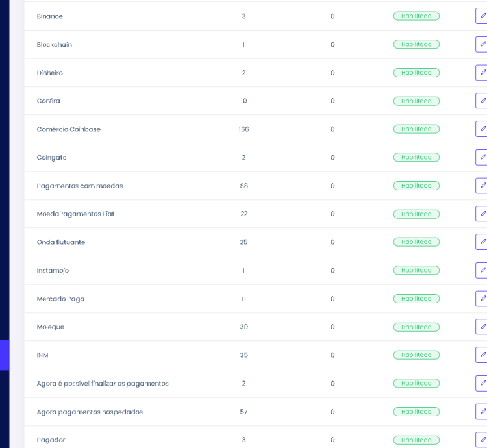487x448 pixels.
Task: Click the Pagador gateway name
Action: coord(51,440)
